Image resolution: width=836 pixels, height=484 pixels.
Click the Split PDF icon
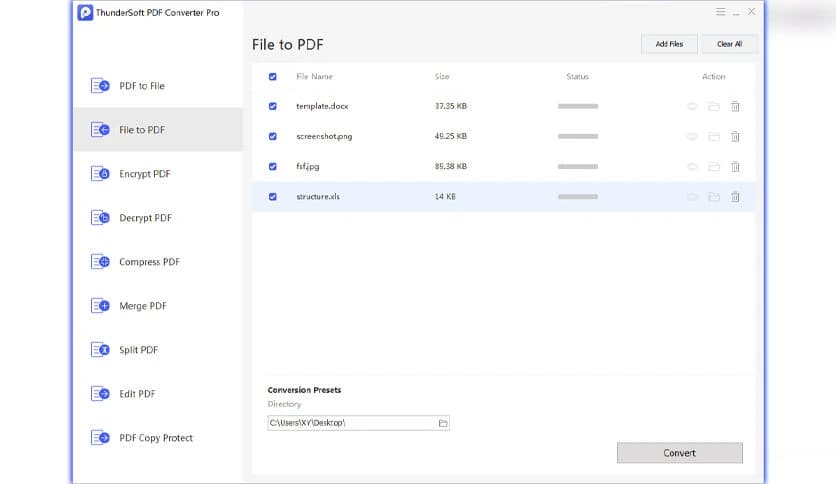[x=100, y=350]
